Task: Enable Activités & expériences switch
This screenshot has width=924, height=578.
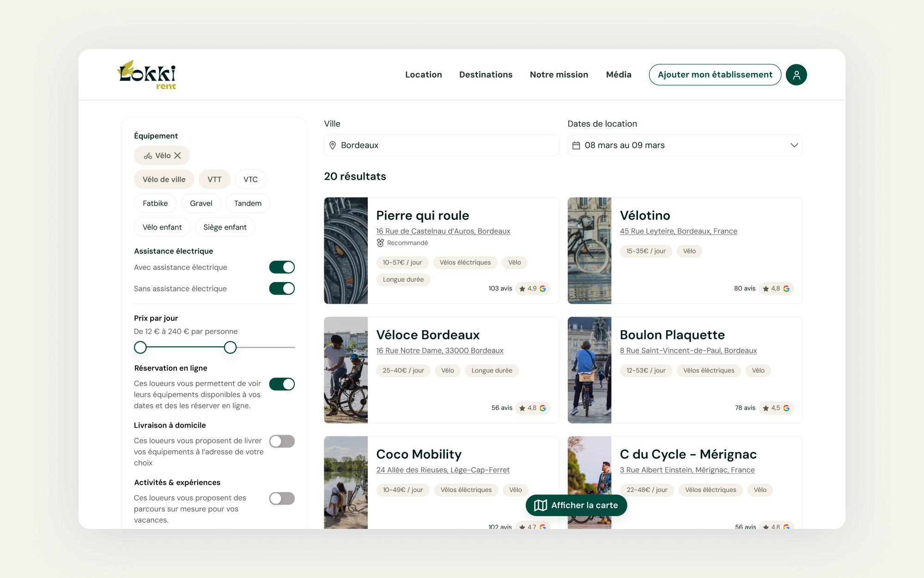Action: point(282,498)
